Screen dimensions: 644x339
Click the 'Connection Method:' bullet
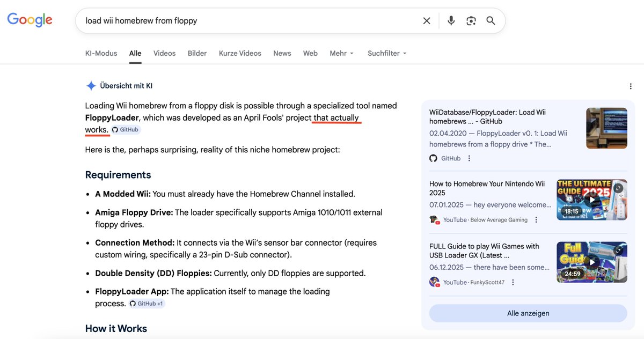point(135,243)
